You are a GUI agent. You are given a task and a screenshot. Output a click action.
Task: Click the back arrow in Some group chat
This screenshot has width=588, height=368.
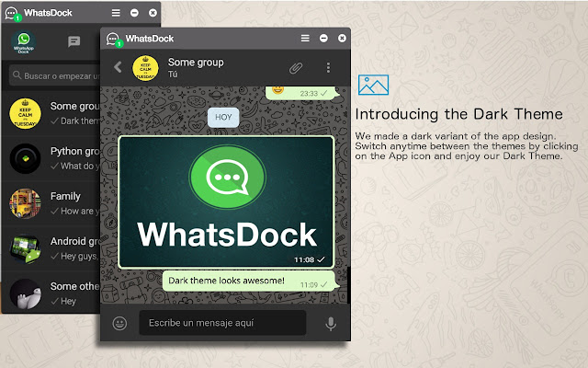[x=118, y=67]
